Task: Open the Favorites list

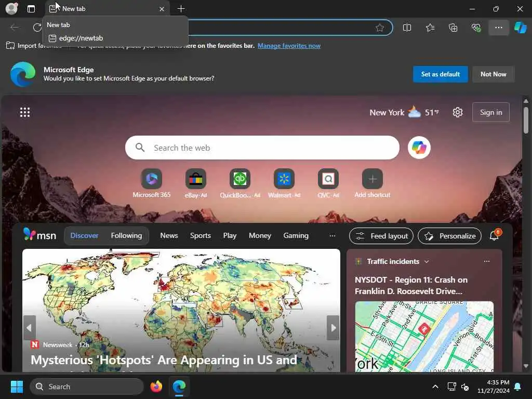Action: [430, 28]
